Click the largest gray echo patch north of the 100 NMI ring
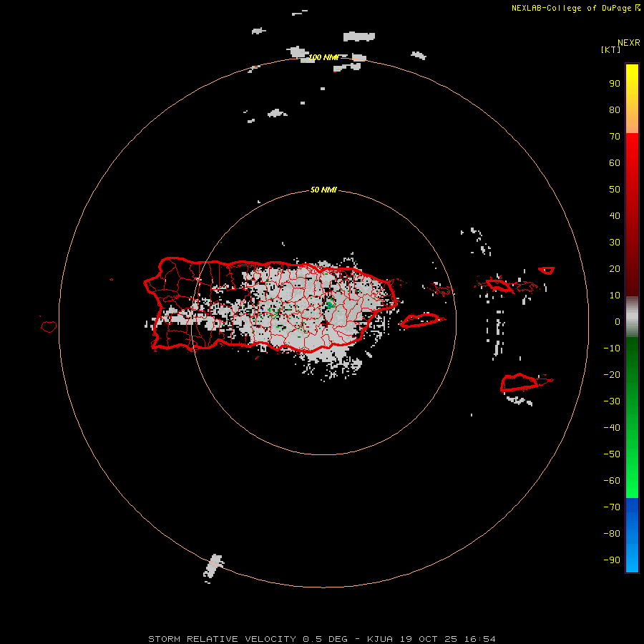Image resolution: width=644 pixels, height=644 pixels. [x=359, y=36]
